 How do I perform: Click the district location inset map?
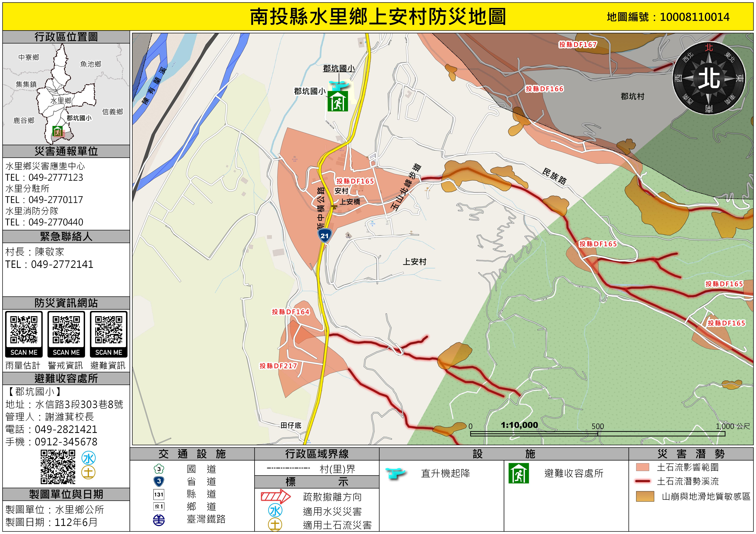coord(66,94)
